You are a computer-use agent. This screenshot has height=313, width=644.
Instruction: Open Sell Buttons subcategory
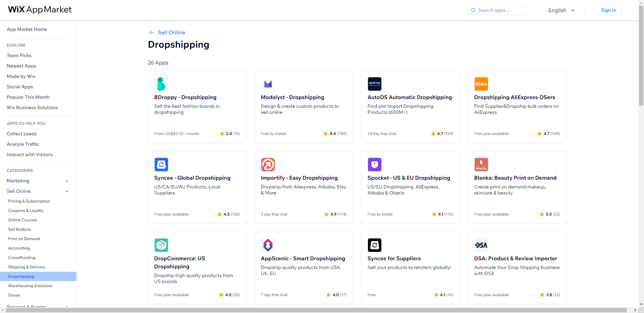[19, 229]
